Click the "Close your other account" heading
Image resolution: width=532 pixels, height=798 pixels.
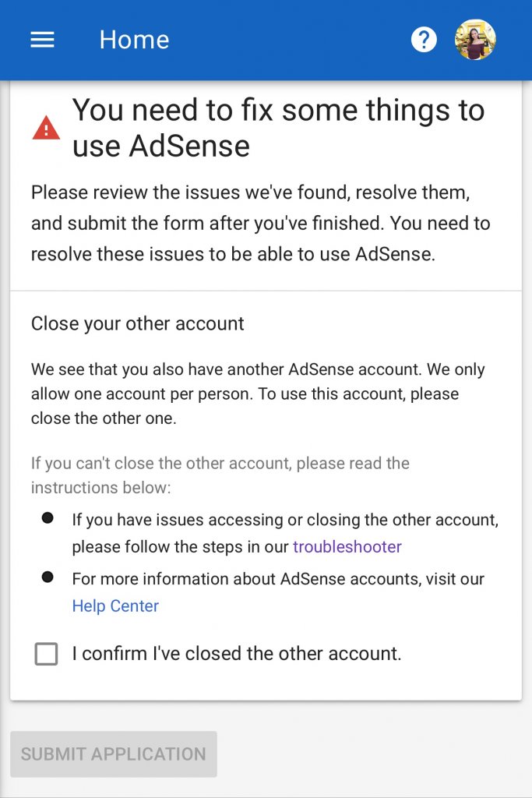coord(137,323)
